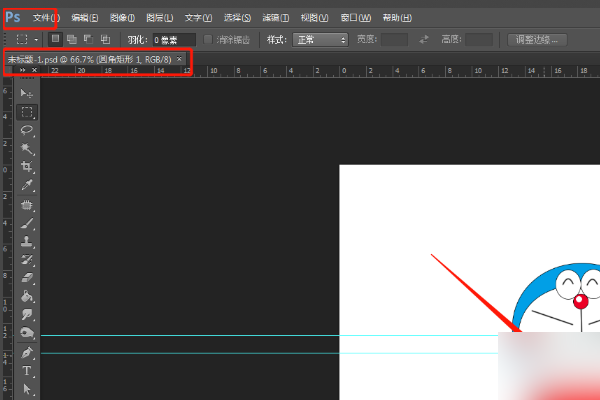Select the Pen tool
The height and width of the screenshot is (400, 600).
27,353
